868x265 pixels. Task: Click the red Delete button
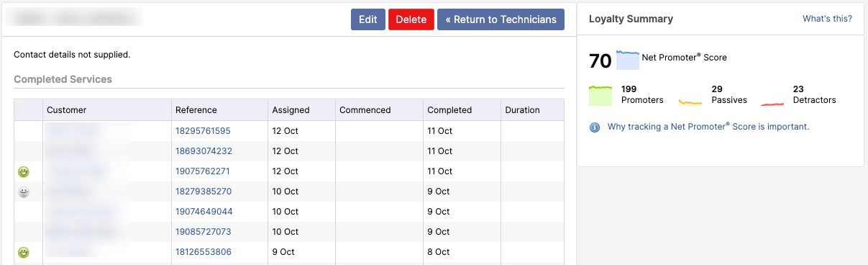coord(411,19)
